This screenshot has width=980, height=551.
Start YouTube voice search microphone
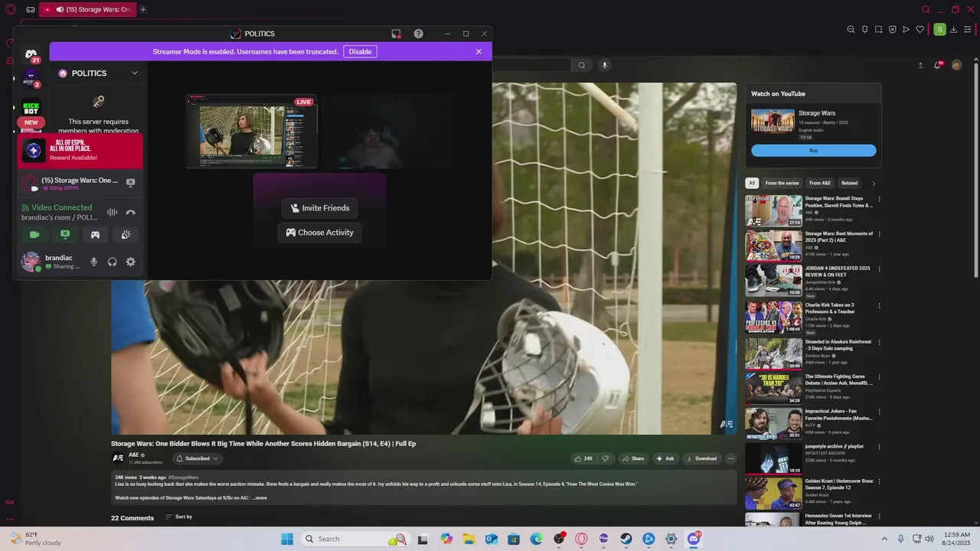[604, 66]
